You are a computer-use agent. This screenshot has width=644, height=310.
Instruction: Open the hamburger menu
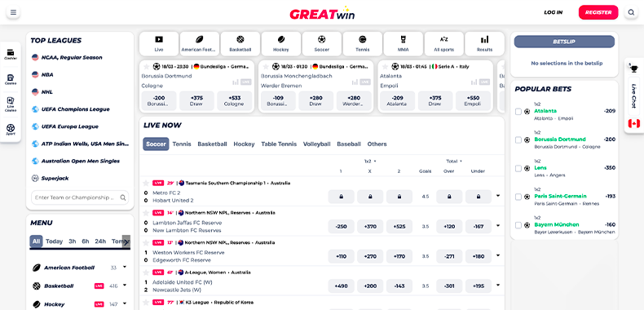pos(13,12)
